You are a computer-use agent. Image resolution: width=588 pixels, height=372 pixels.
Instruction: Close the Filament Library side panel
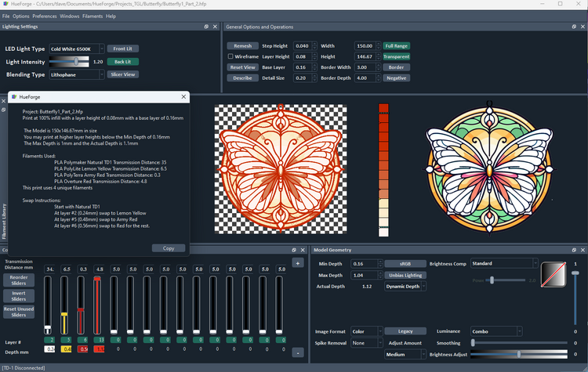point(3,101)
